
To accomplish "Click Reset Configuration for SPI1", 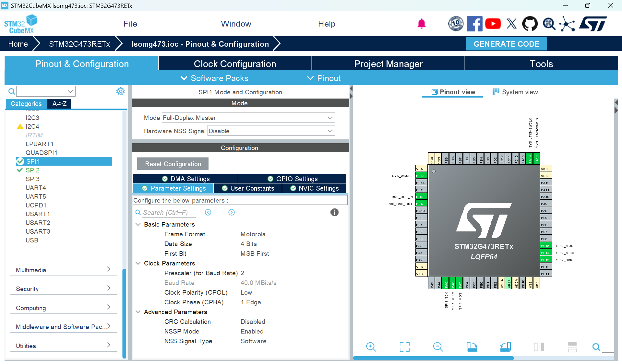I will (172, 164).
